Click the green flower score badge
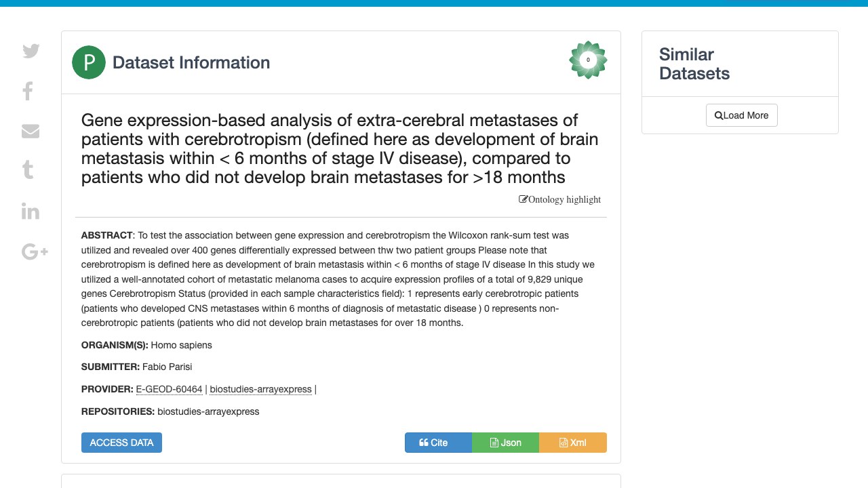The height and width of the screenshot is (488, 868). [x=588, y=60]
